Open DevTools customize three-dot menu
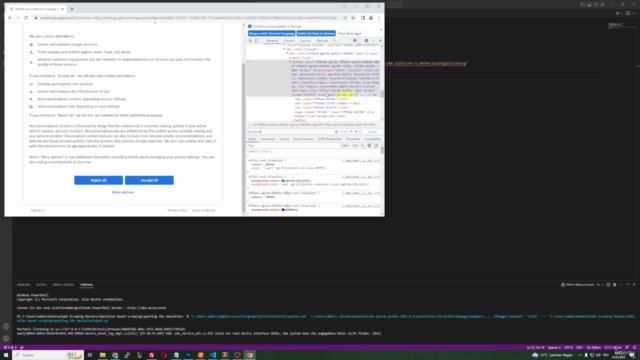 point(373,41)
